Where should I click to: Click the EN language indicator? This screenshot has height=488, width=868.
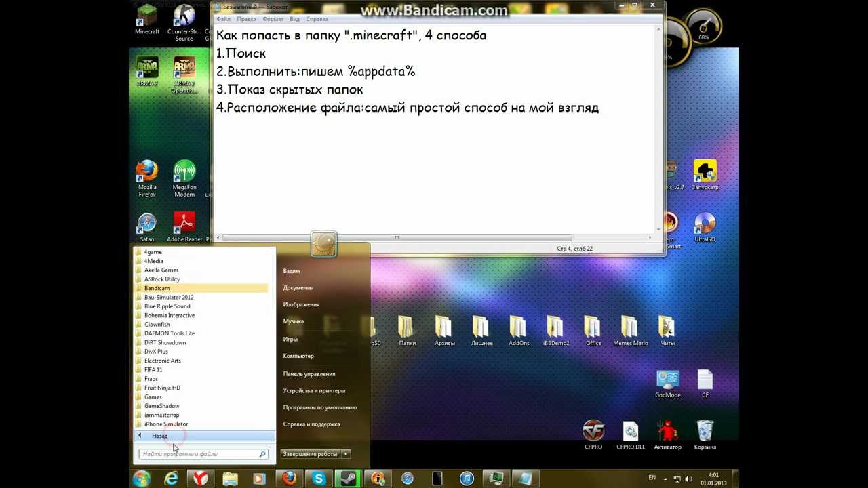(652, 478)
